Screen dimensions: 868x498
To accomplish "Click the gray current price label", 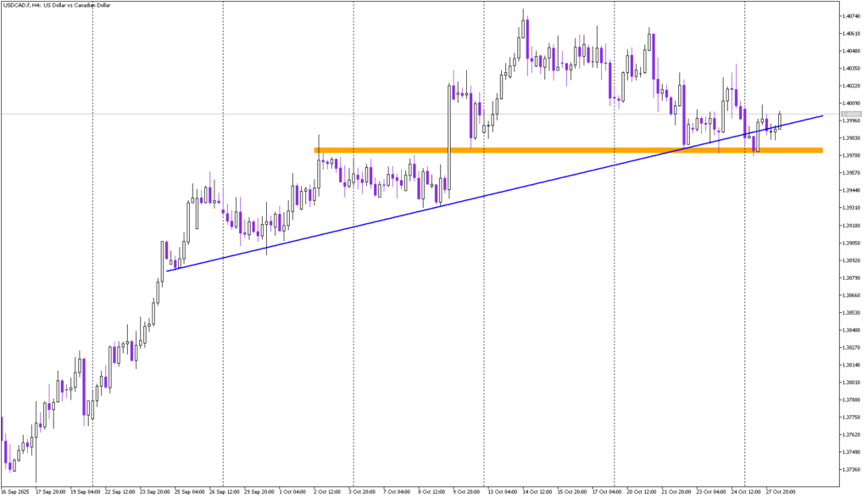I will click(x=850, y=114).
